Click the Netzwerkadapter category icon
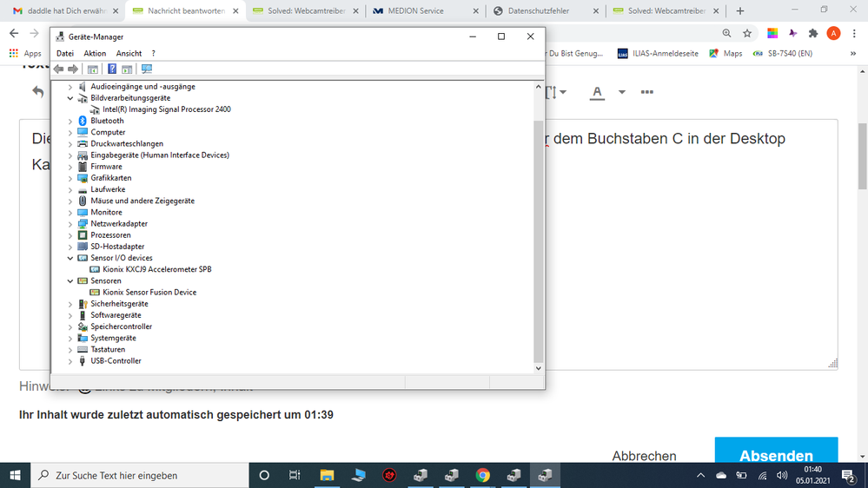868x488 pixels. point(83,223)
